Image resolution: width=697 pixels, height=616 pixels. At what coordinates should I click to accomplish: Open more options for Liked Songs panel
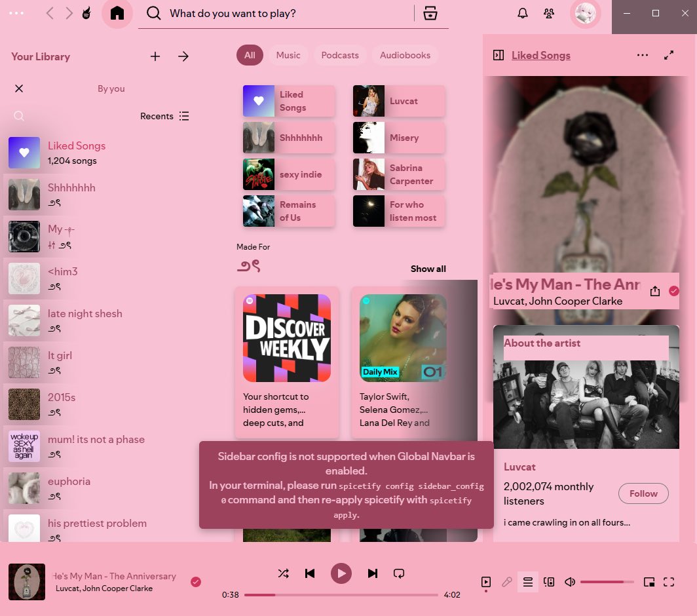[x=643, y=55]
